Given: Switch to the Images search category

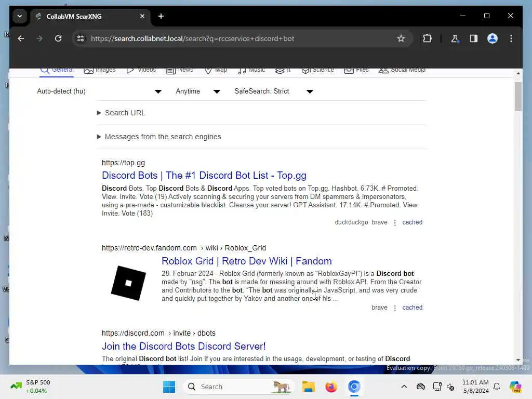Looking at the screenshot, I should click(100, 70).
